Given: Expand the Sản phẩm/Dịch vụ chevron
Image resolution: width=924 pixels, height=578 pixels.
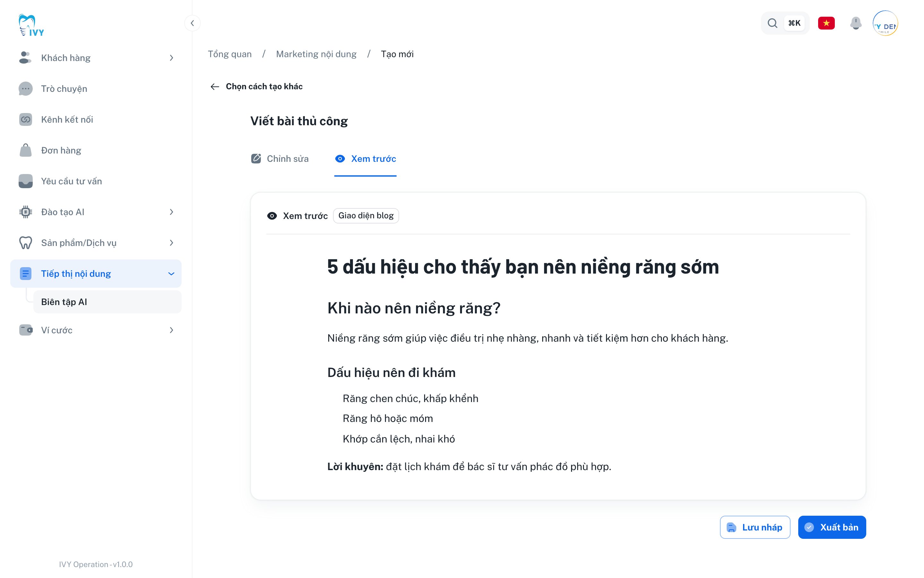Looking at the screenshot, I should click(171, 243).
